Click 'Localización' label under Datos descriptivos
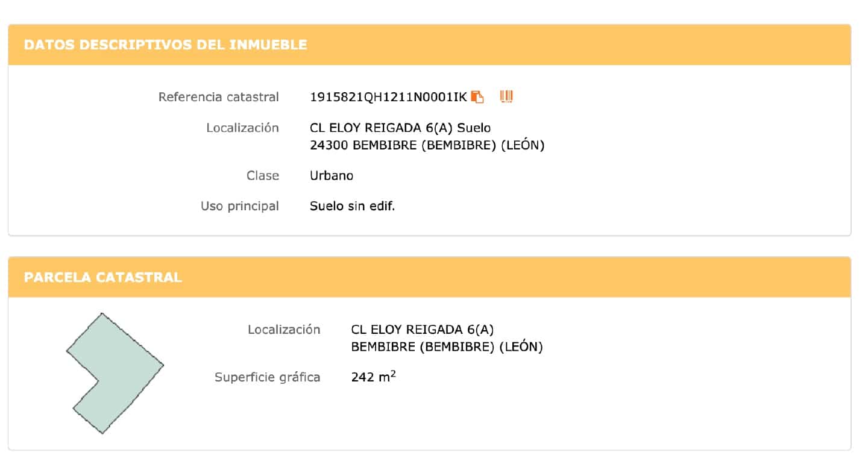The image size is (868, 461). click(x=242, y=128)
